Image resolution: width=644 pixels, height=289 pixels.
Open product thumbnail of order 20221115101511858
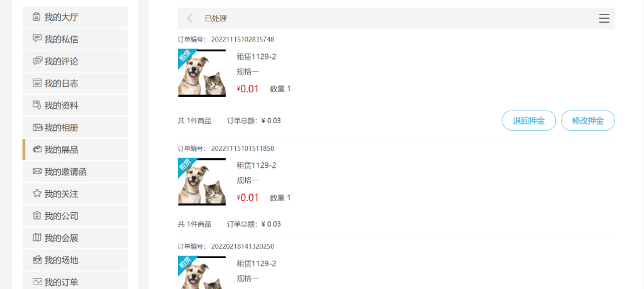pyautogui.click(x=202, y=182)
